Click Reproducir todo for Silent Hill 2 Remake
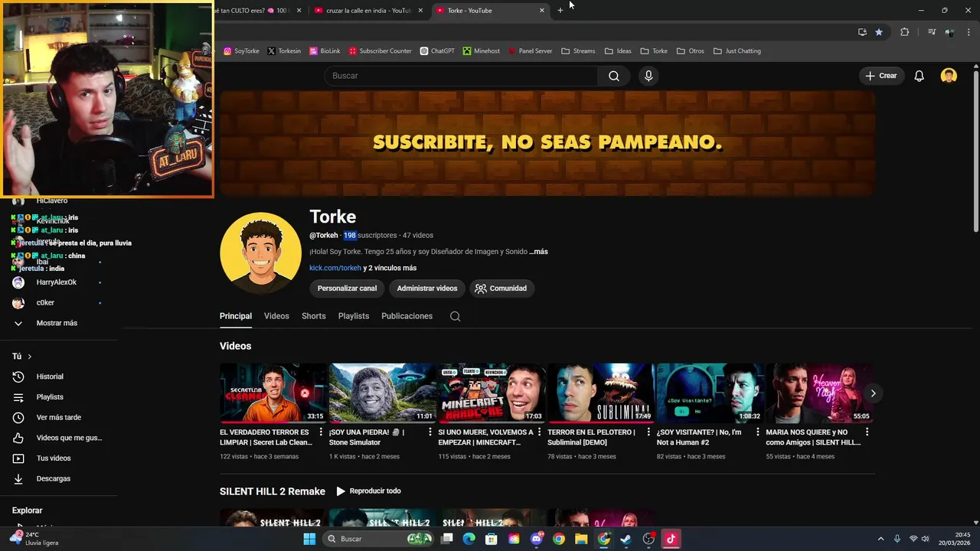 [x=368, y=491]
